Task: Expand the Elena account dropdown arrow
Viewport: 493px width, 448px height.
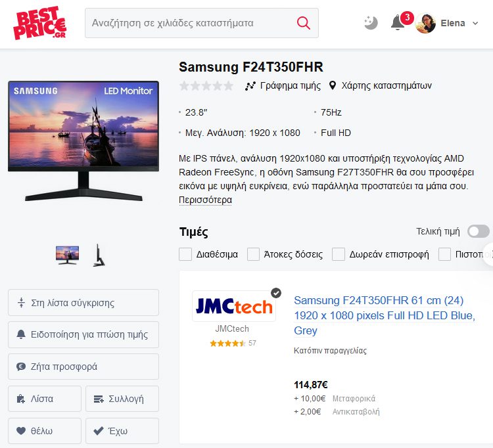Action: [475, 23]
